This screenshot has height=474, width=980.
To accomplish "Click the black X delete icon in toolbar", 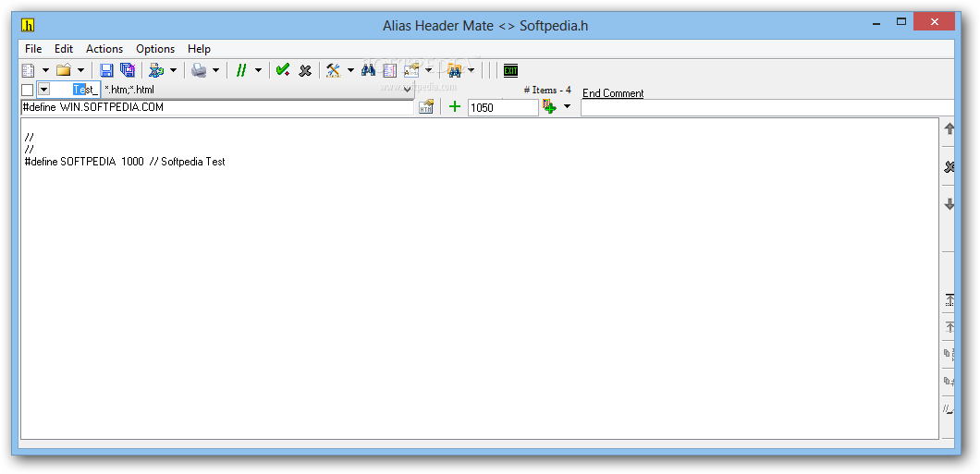I will click(x=305, y=70).
